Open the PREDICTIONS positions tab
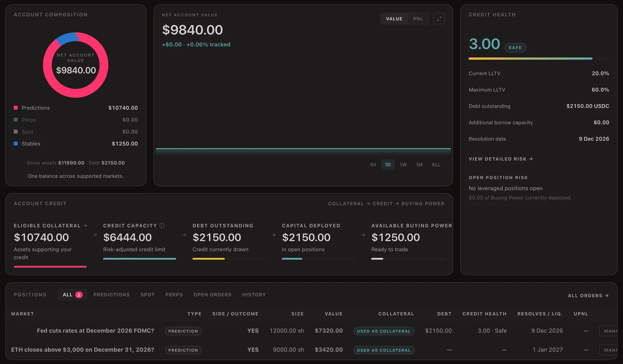The image size is (623, 364). 111,295
